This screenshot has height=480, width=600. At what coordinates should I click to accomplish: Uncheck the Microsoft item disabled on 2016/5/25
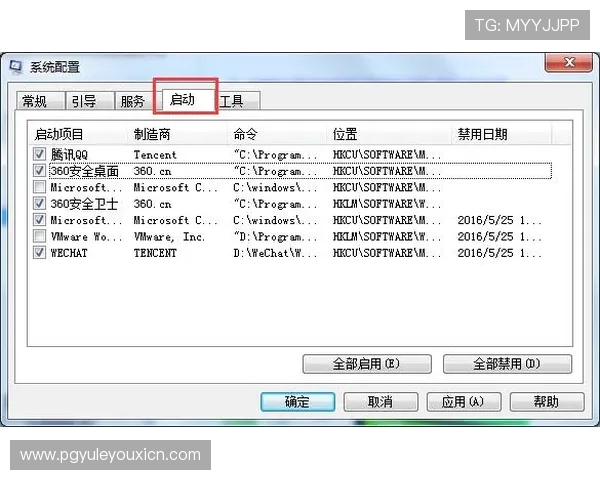click(39, 220)
